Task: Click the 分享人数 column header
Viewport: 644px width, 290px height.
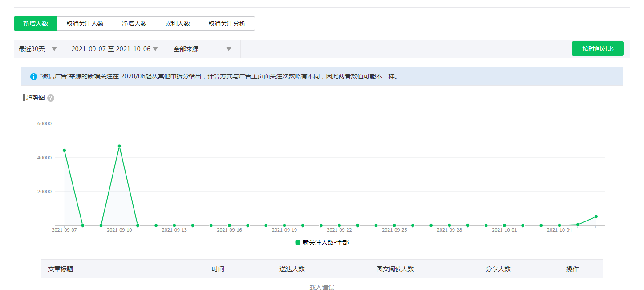Action: pyautogui.click(x=498, y=269)
